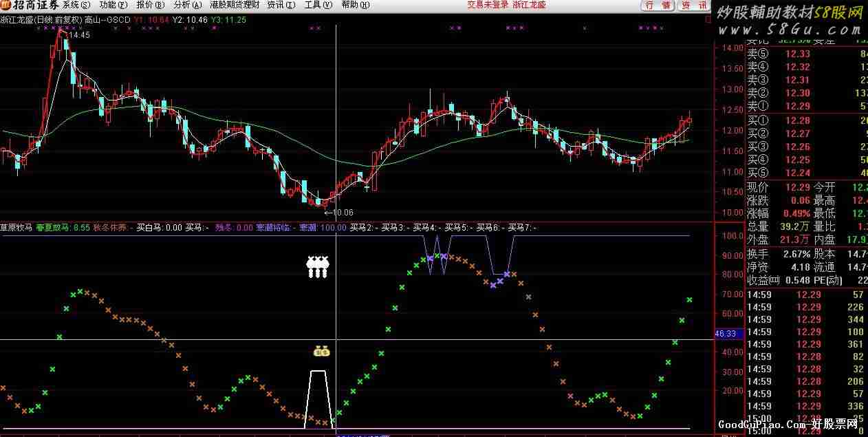
Task: Click the white trapezoid signal at bottom
Action: [x=318, y=398]
